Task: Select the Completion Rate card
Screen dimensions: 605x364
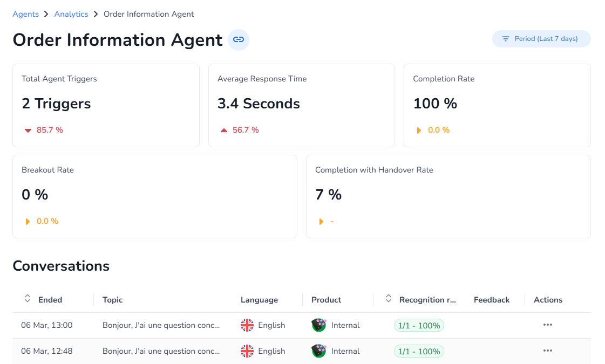Action: coord(497,105)
